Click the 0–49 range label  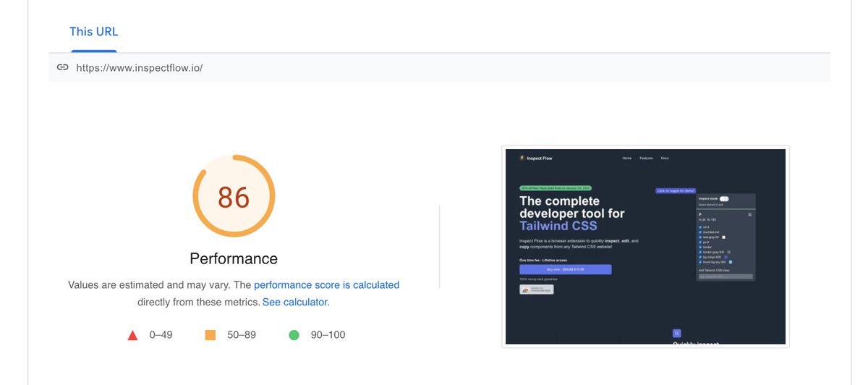[161, 335]
